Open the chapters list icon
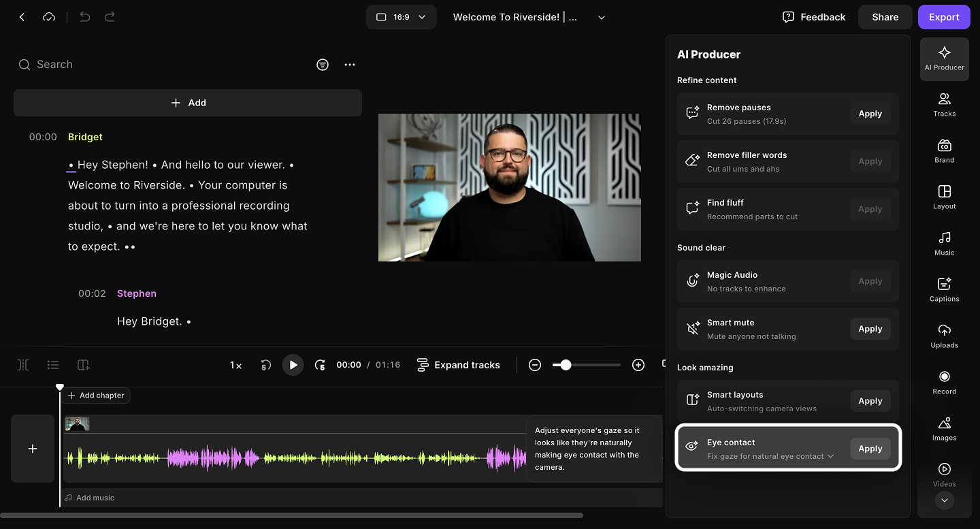 click(53, 365)
